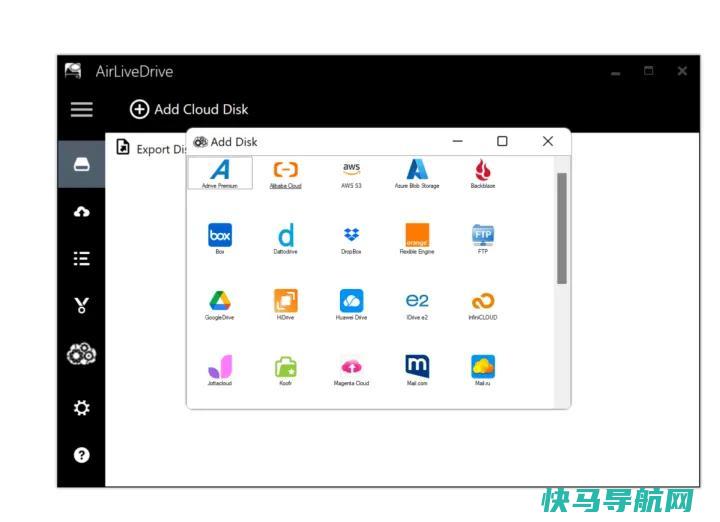
Task: Pick AWS S3 as the cloud disk
Action: click(x=351, y=174)
